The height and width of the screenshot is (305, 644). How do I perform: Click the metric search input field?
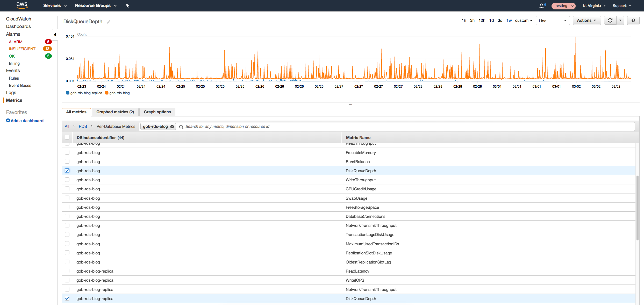coord(259,126)
